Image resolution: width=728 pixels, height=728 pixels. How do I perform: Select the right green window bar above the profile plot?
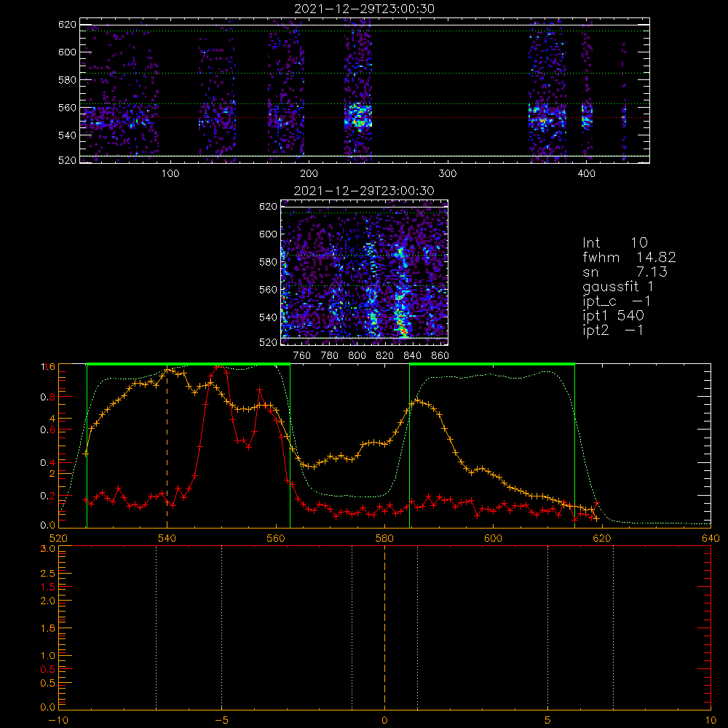coord(492,365)
